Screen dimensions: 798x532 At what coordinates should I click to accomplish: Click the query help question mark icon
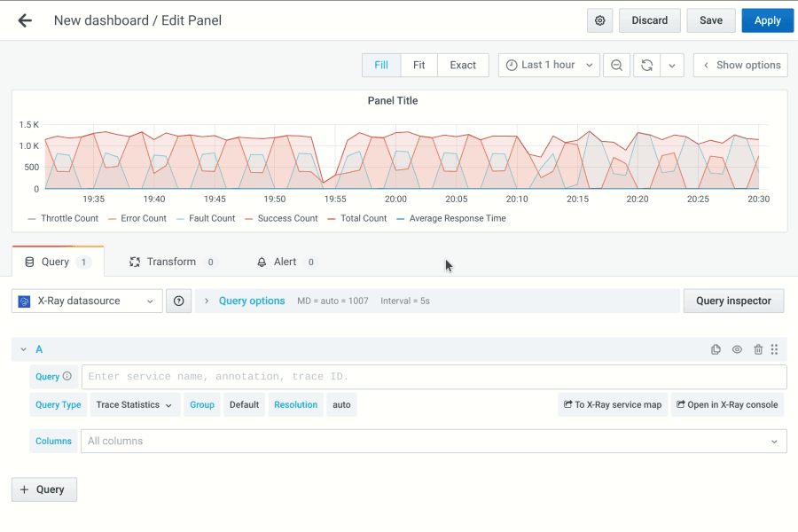click(178, 301)
